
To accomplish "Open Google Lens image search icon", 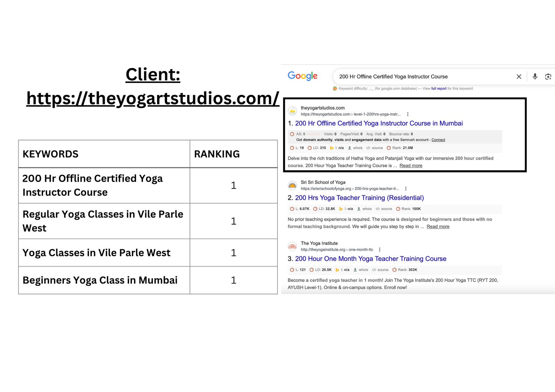I will click(548, 77).
